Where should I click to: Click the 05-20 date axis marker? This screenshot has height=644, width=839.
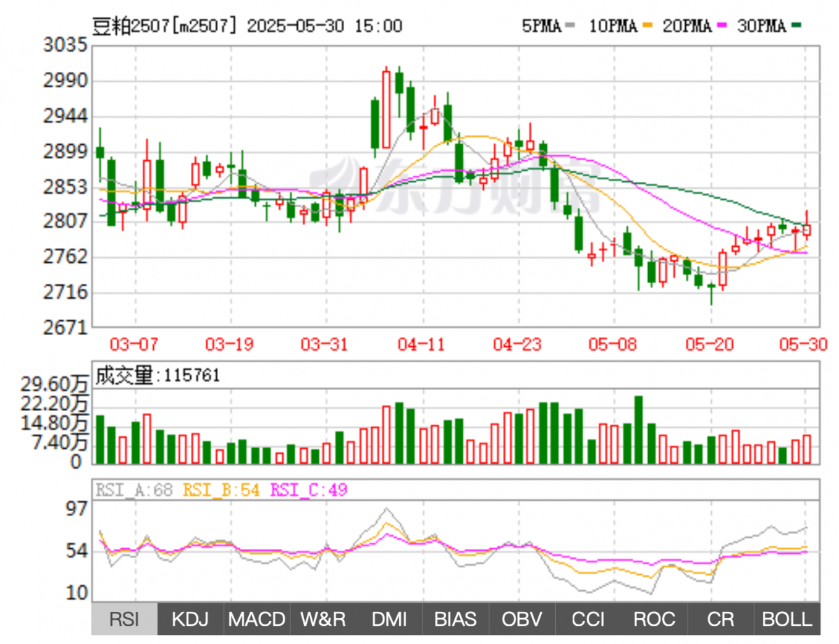[x=710, y=344]
